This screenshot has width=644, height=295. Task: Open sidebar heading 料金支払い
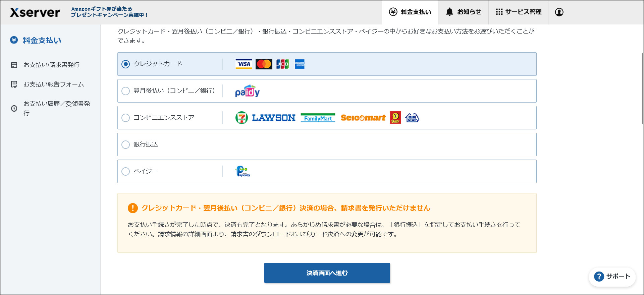click(42, 40)
